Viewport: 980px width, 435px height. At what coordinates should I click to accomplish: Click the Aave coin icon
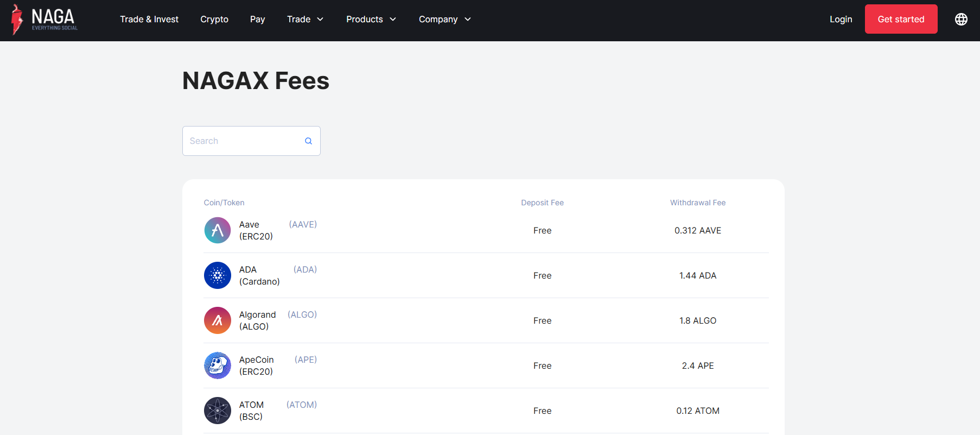[218, 230]
